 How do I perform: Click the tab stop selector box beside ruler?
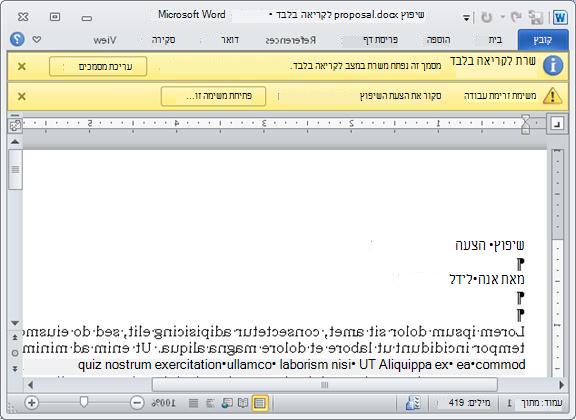pos(557,124)
